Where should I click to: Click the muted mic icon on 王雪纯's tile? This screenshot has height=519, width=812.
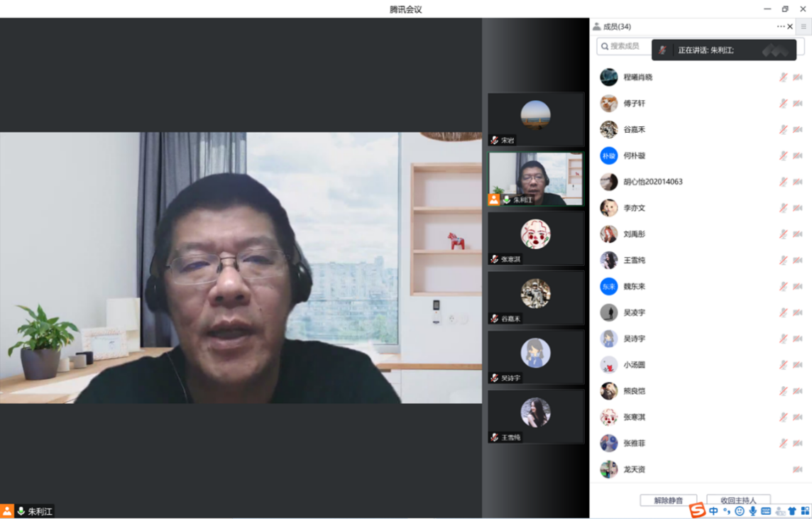495,437
